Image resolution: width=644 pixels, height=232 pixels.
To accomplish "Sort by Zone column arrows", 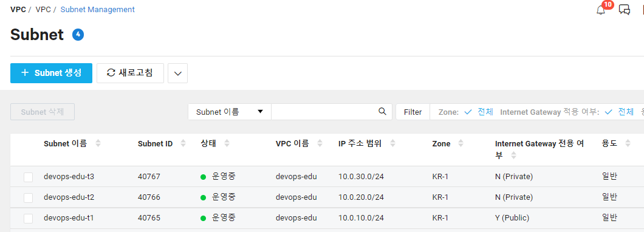I will (461, 143).
